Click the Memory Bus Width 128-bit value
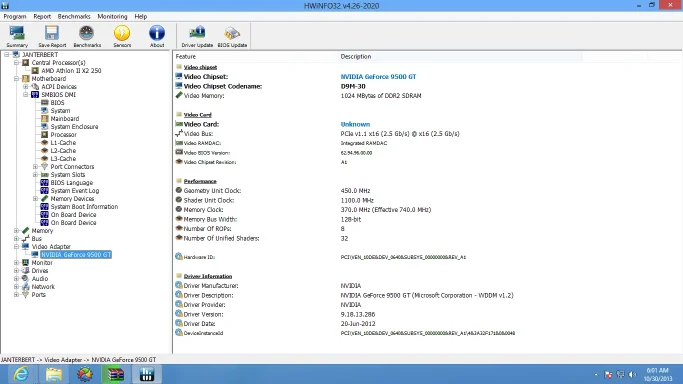 point(351,219)
